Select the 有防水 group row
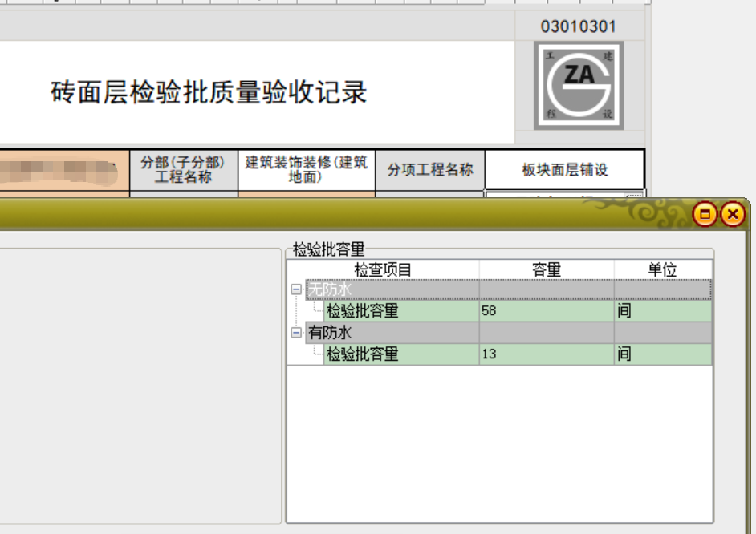Image resolution: width=756 pixels, height=534 pixels. point(392,332)
